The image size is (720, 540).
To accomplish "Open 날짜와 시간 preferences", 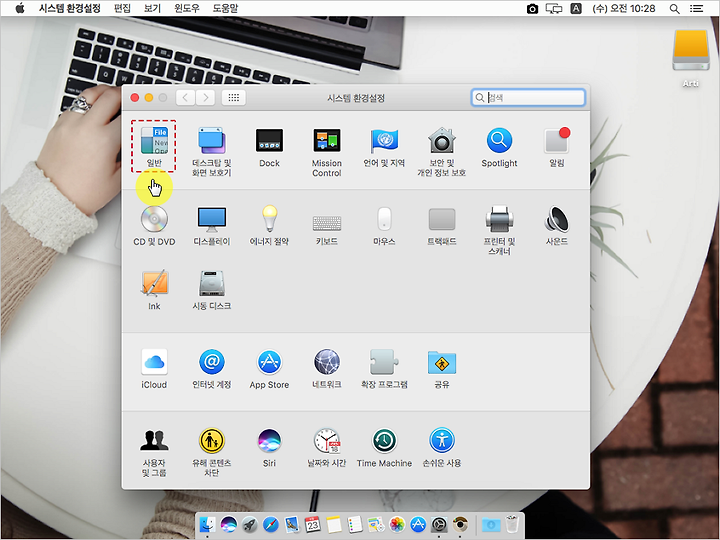I will [326, 448].
